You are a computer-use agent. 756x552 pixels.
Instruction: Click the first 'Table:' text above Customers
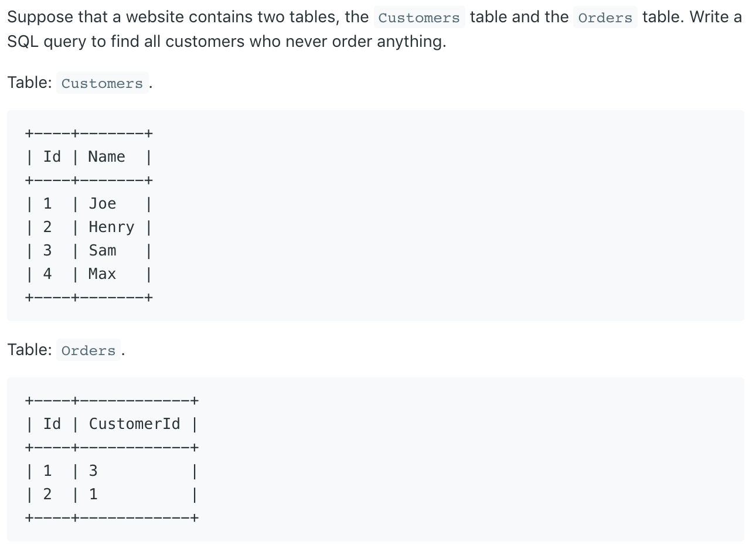tap(29, 83)
